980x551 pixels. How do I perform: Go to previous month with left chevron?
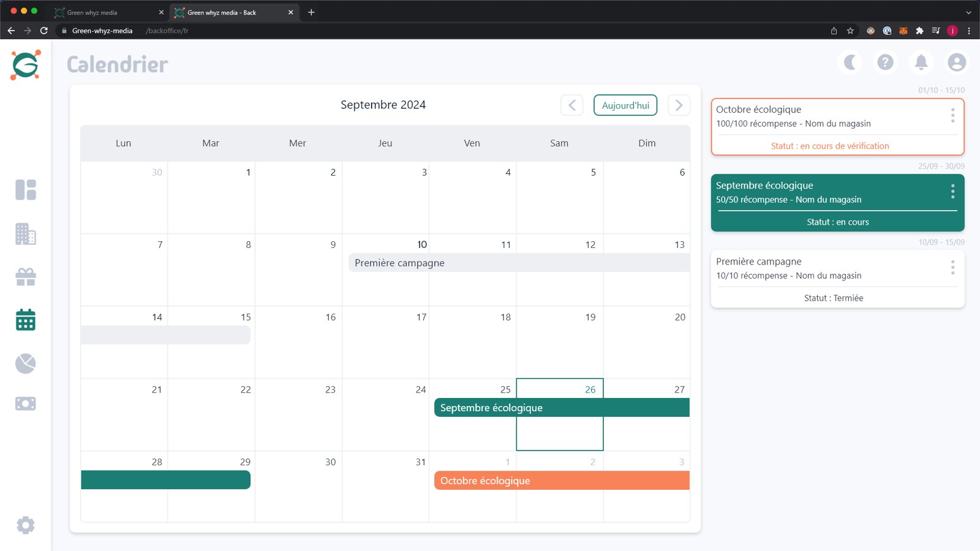pos(572,105)
